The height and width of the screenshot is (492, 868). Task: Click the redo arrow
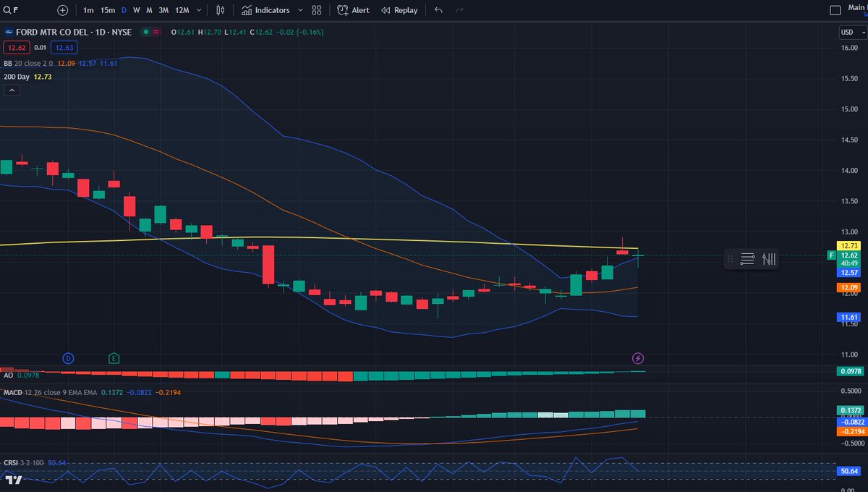point(460,10)
